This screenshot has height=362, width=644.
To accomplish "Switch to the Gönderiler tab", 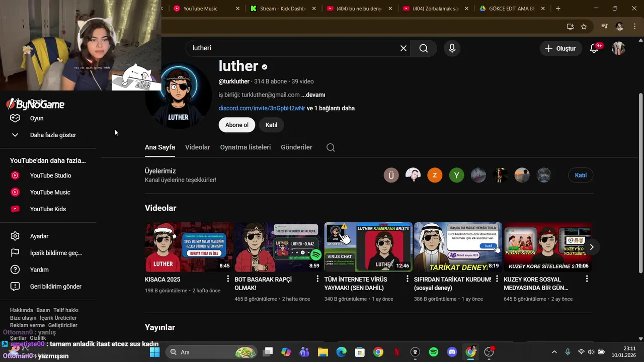I will click(296, 147).
